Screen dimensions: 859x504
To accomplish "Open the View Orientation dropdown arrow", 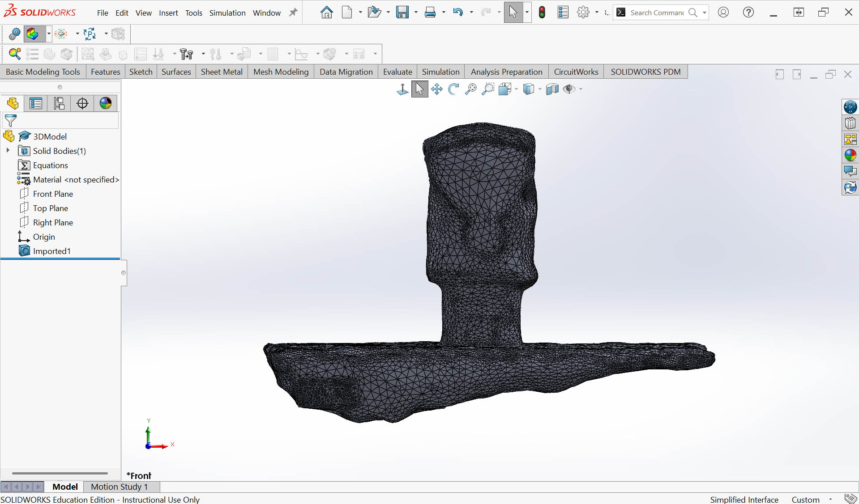I will pos(516,89).
